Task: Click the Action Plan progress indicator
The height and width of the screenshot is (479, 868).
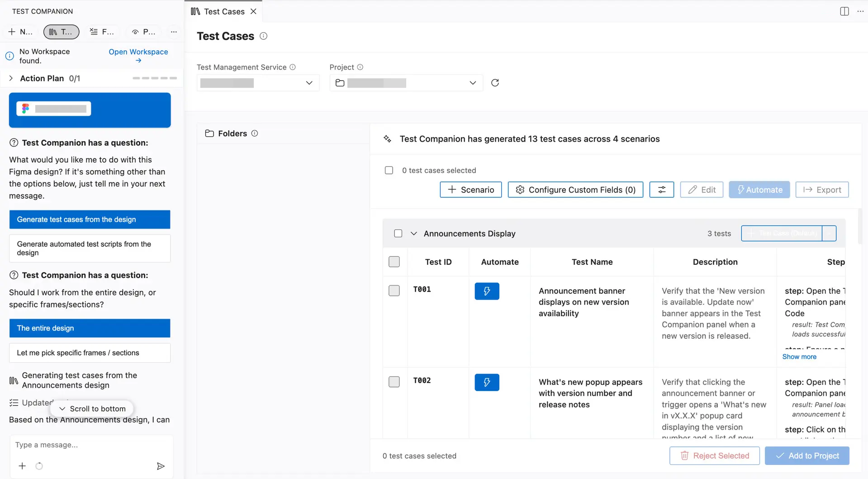Action: click(x=154, y=78)
